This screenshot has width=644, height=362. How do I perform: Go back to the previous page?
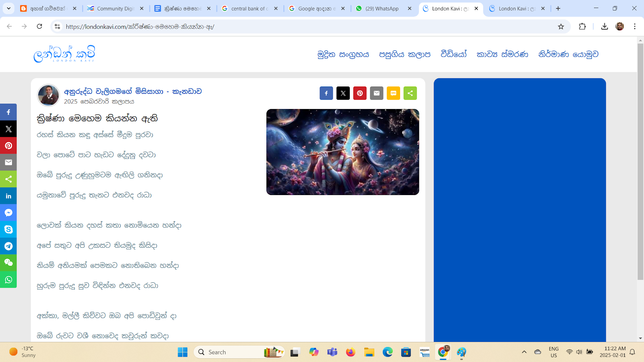(x=9, y=27)
